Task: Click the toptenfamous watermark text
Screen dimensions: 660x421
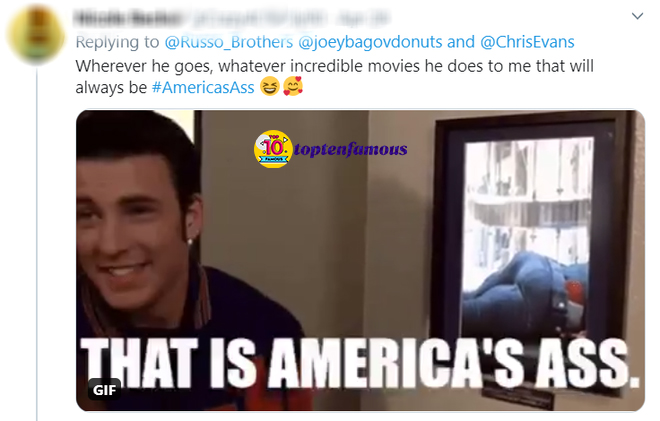Action: click(x=350, y=149)
